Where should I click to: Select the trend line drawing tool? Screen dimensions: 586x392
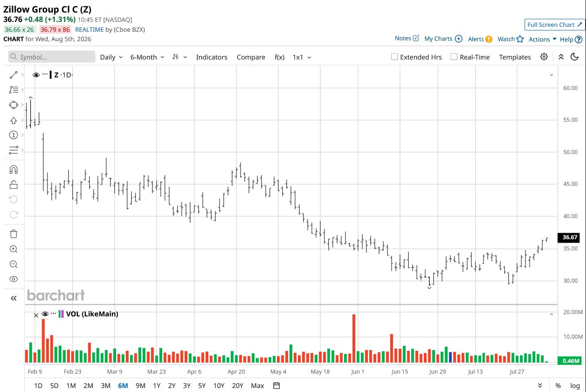13,75
